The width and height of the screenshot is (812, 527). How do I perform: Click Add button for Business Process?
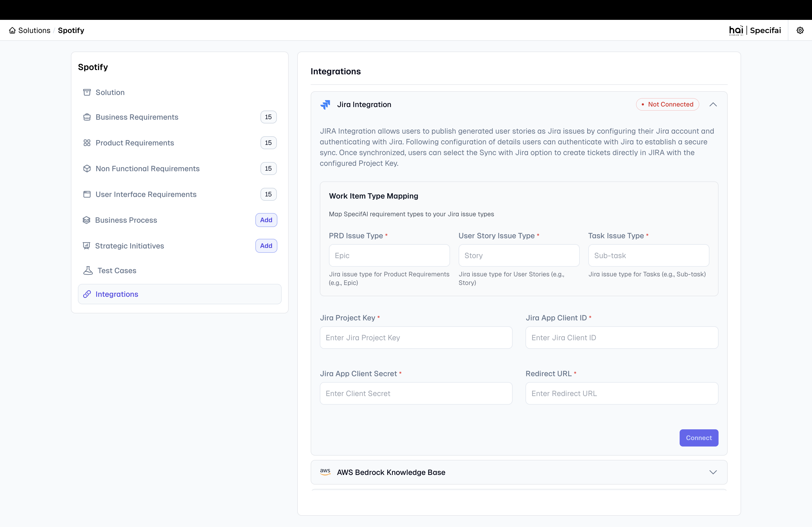(x=266, y=220)
